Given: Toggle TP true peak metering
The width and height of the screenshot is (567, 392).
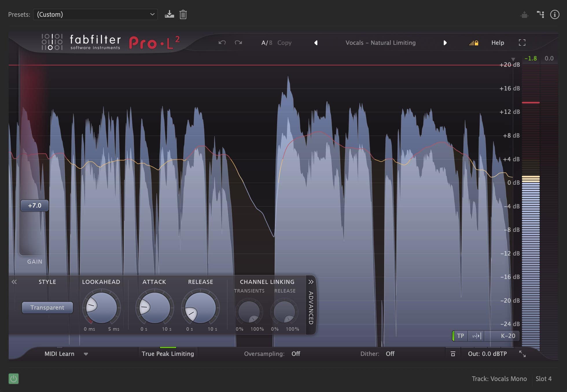Looking at the screenshot, I should pos(460,336).
